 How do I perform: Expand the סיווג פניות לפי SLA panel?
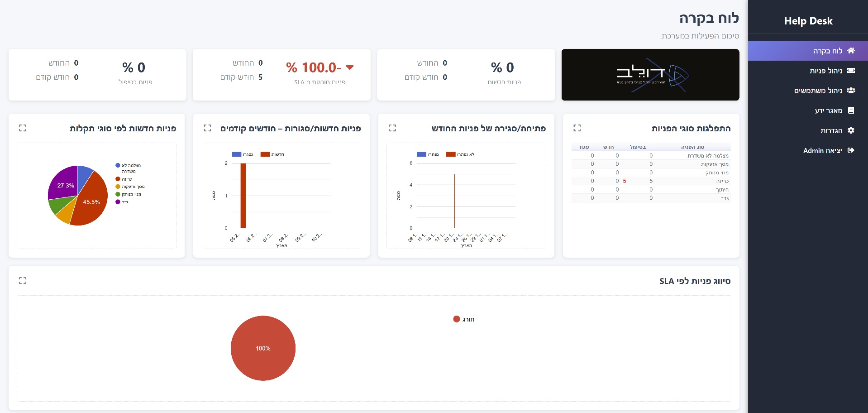click(x=23, y=281)
